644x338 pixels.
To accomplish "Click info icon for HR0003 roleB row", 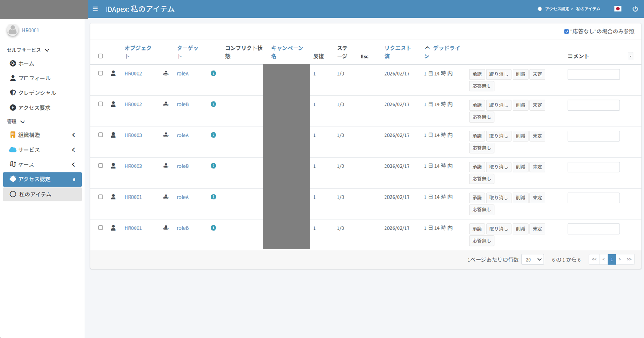I will (x=213, y=166).
